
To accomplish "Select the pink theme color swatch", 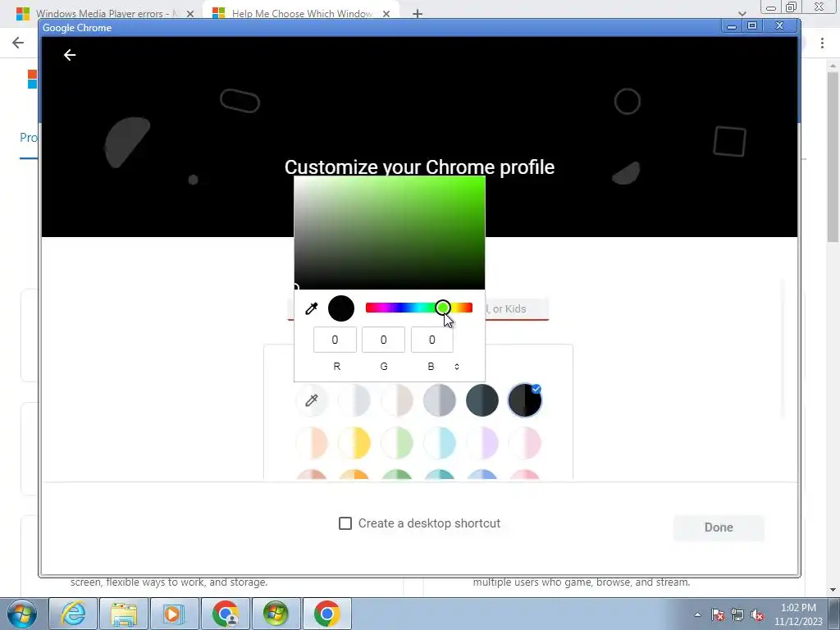I will [525, 443].
